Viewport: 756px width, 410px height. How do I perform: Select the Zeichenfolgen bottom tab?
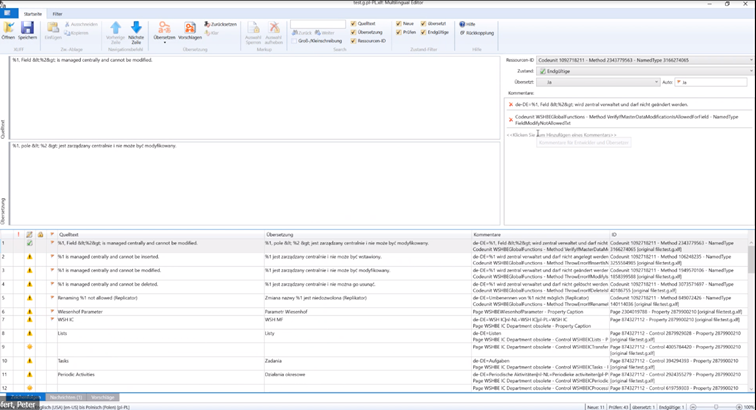click(x=25, y=397)
